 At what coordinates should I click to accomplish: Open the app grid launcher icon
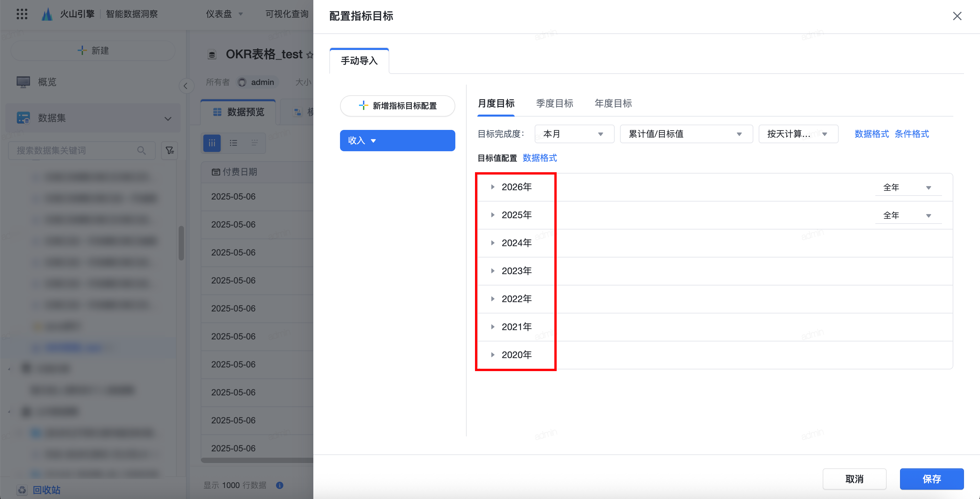22,14
